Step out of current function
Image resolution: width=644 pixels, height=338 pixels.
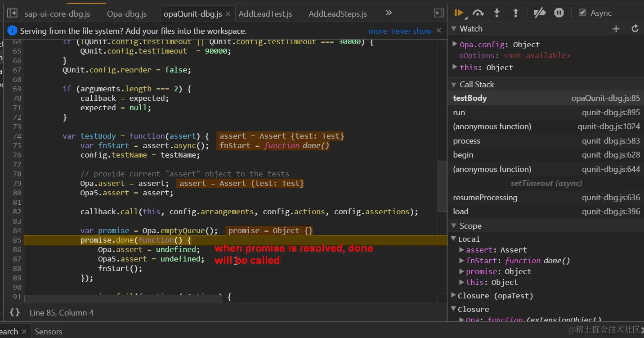pyautogui.click(x=516, y=13)
